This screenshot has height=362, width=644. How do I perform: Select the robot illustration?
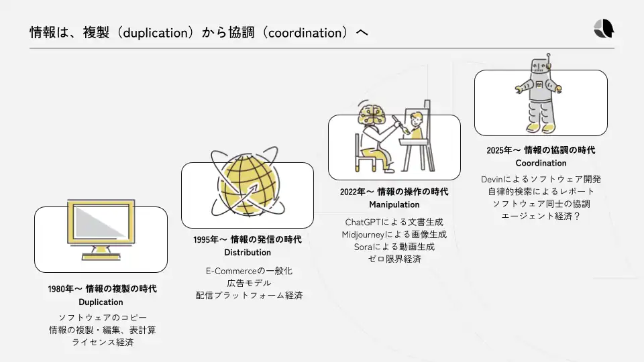pyautogui.click(x=541, y=93)
